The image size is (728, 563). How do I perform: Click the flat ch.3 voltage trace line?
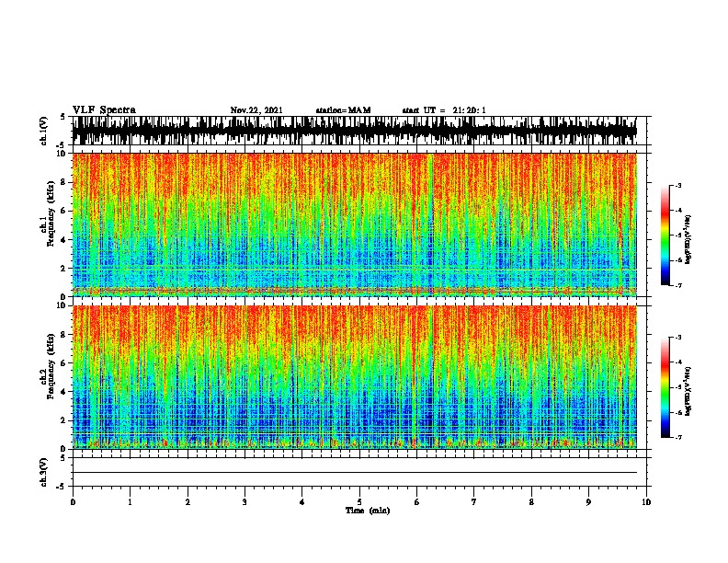coord(354,473)
